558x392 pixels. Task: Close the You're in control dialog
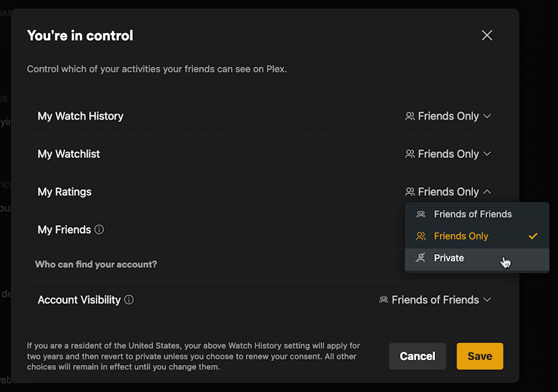tap(486, 35)
